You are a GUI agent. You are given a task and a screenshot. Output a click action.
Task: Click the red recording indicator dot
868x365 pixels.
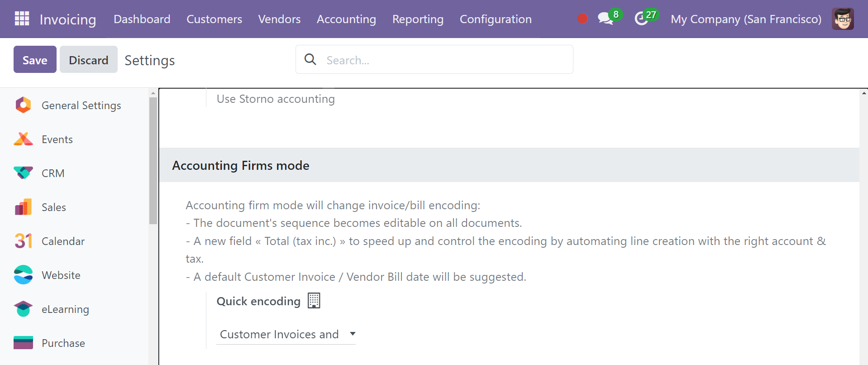point(582,19)
